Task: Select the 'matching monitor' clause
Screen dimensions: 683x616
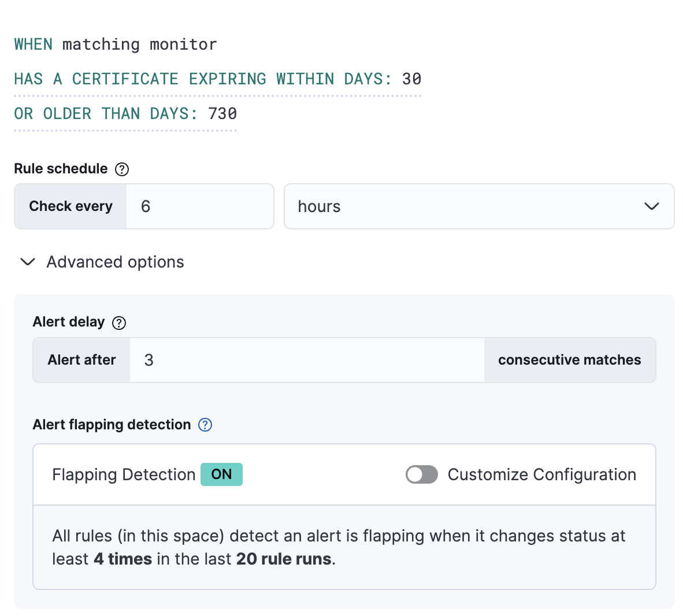Action: pos(139,44)
